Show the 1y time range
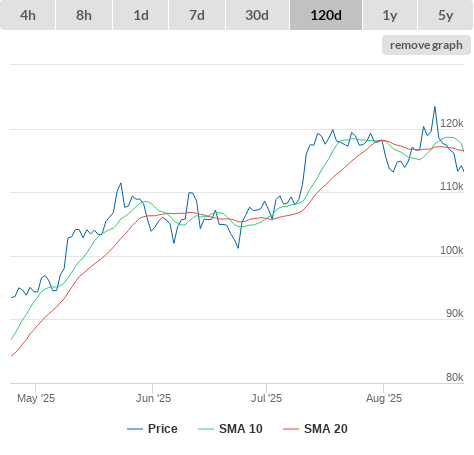474x455 pixels. (x=390, y=15)
